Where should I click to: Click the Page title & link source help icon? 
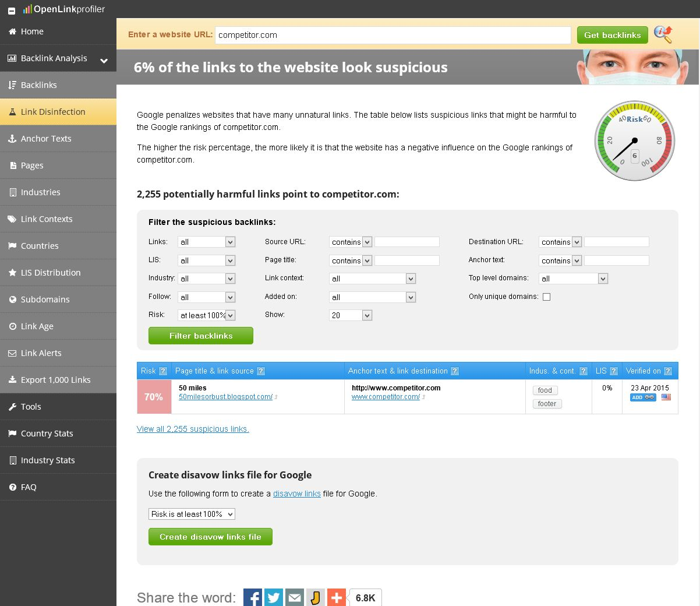[x=261, y=371]
